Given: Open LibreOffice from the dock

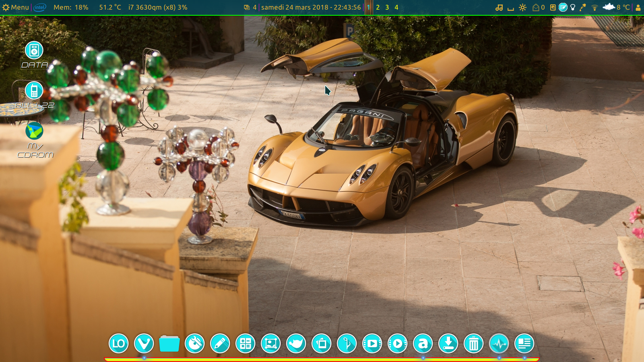Looking at the screenshot, I should (118, 344).
